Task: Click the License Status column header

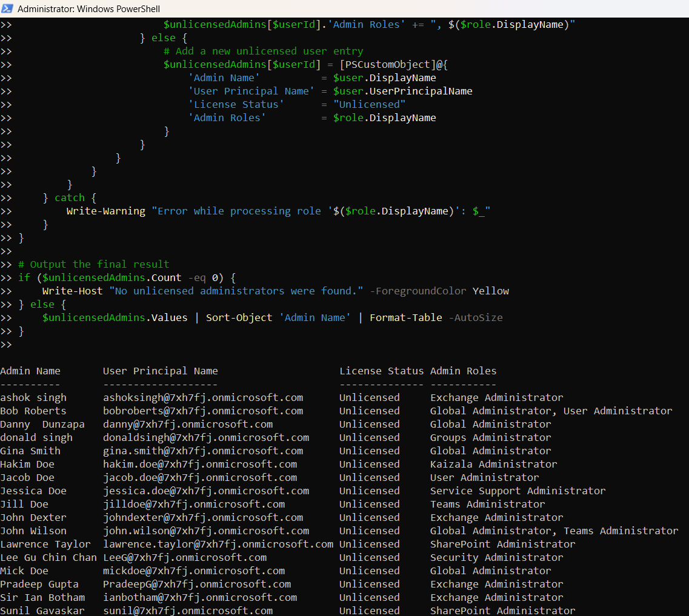Action: (x=381, y=371)
